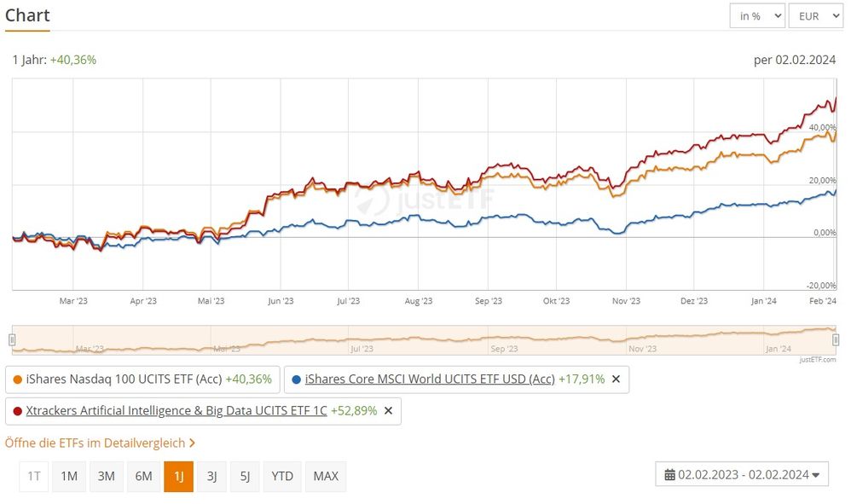The width and height of the screenshot is (851, 504).
Task: Click the blue dot of MSCI World ETF
Action: pos(297,379)
